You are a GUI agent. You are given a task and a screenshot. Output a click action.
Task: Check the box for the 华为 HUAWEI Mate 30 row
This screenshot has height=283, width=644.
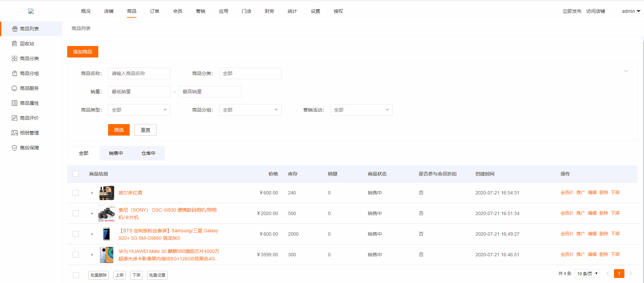76,255
